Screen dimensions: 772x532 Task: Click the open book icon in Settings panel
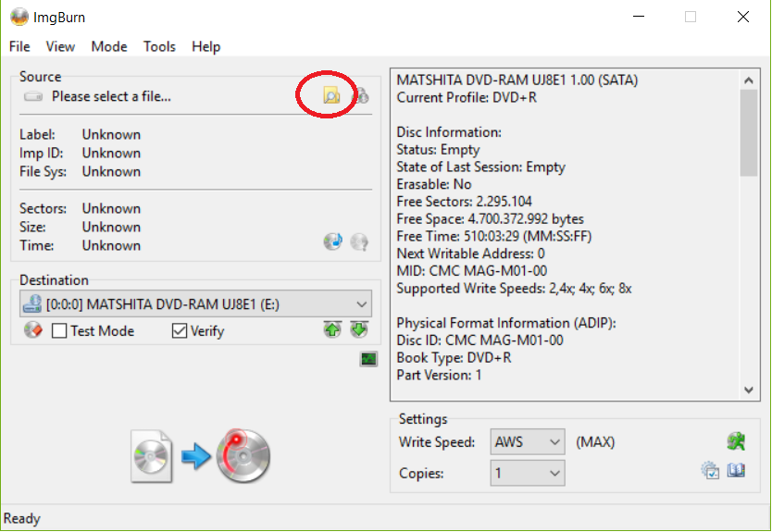coord(736,471)
